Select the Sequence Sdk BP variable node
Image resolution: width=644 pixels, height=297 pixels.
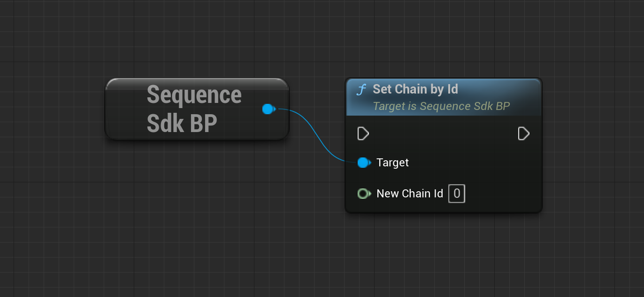pos(197,109)
